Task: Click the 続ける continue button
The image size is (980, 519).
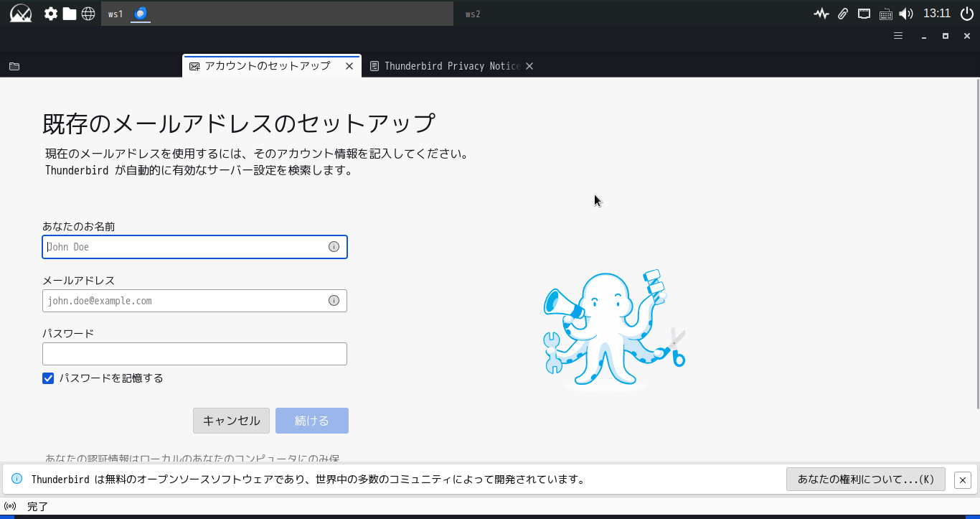Action: pos(312,421)
